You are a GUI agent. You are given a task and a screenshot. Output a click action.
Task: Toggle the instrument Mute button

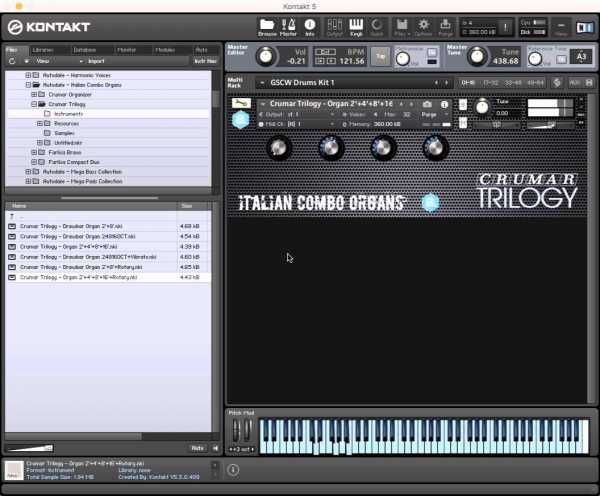(x=463, y=123)
